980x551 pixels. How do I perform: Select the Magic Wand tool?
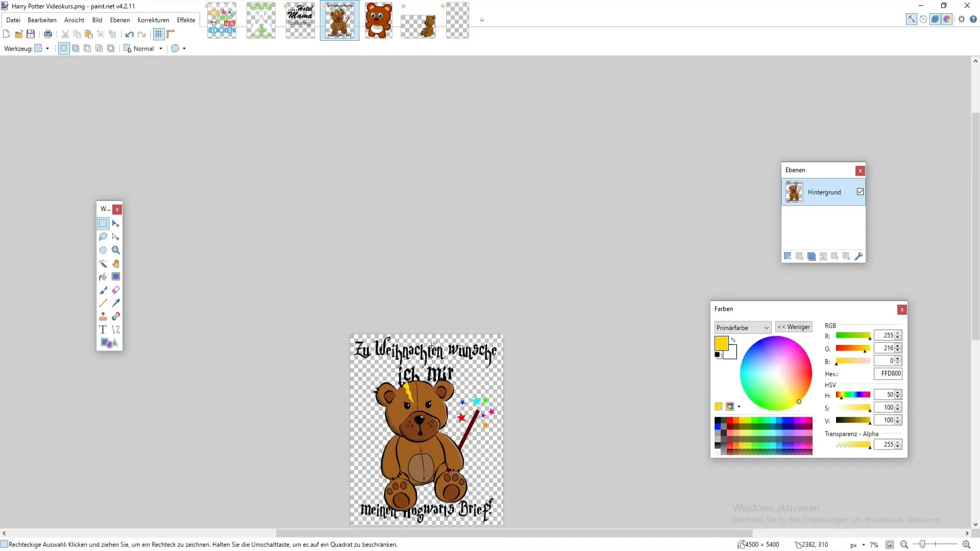[103, 263]
